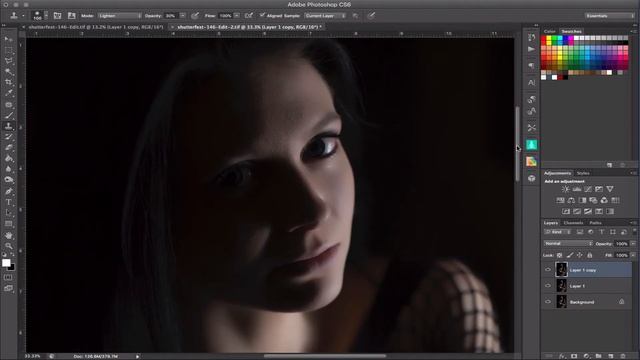Toggle pressure for opacity button
Image resolution: width=640 pixels, height=360 pixels.
click(195, 16)
